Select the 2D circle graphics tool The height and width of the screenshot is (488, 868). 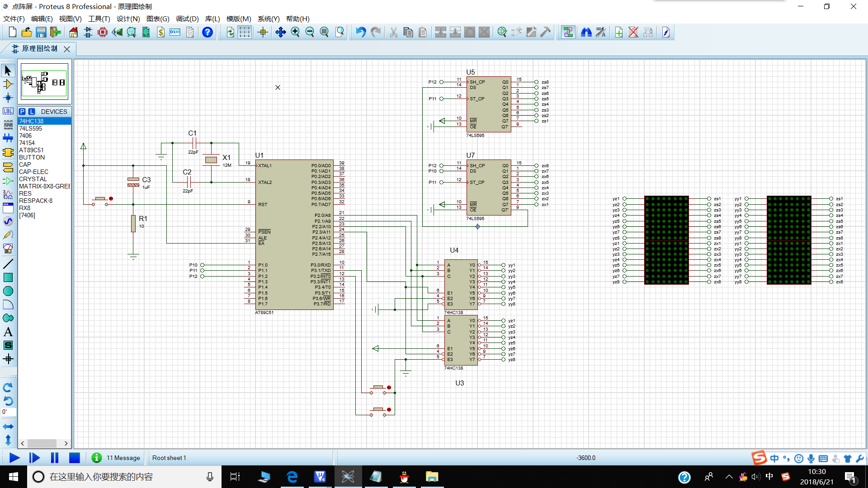click(8, 291)
